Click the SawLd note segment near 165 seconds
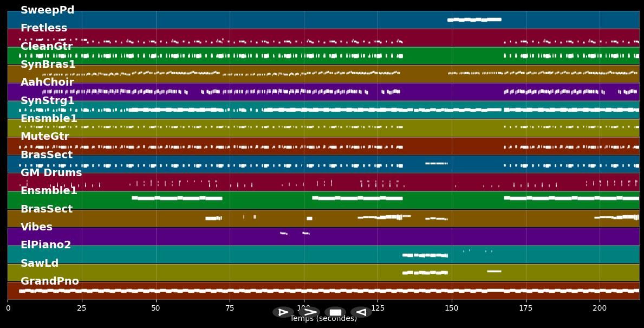This screenshot has height=328, width=644. point(494,271)
